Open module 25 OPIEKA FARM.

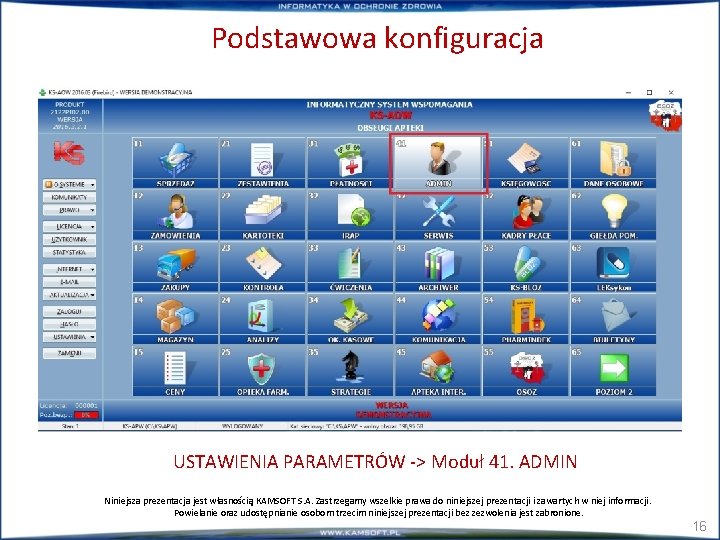[263, 371]
